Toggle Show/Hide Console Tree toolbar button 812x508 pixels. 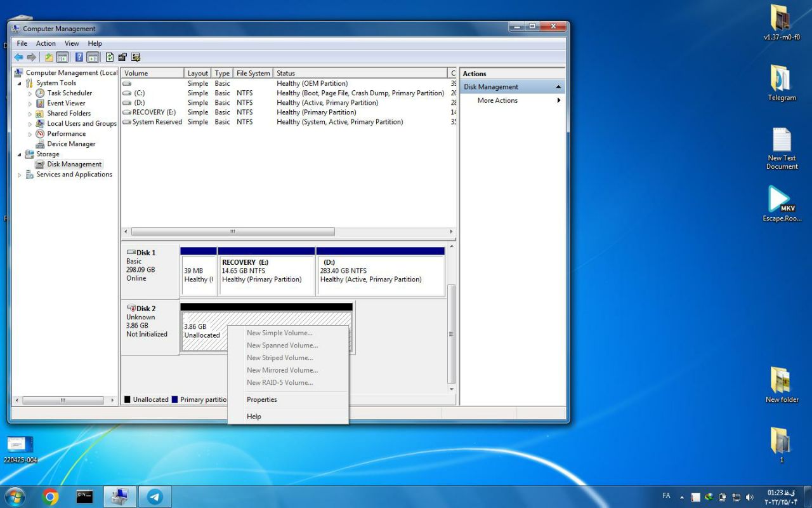click(x=62, y=57)
